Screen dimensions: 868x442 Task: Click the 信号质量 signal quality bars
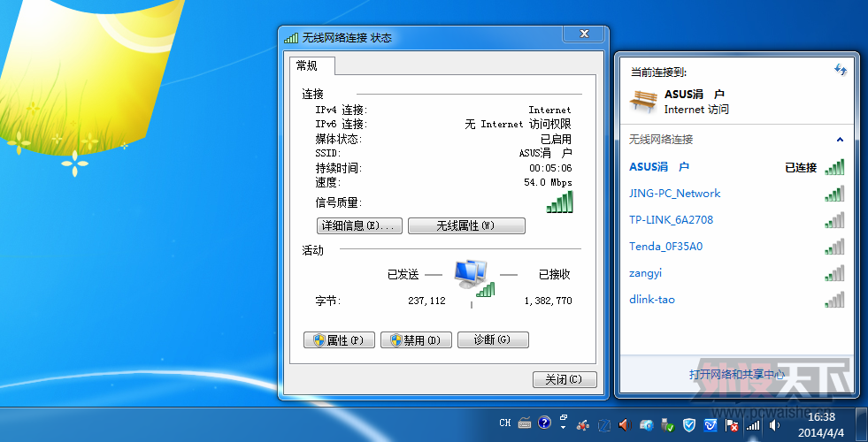[x=560, y=202]
